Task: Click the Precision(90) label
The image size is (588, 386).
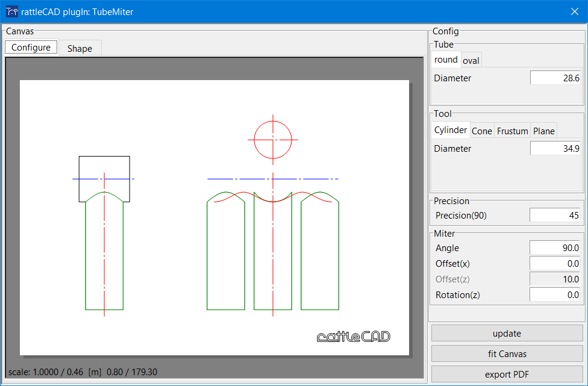Action: coord(461,216)
